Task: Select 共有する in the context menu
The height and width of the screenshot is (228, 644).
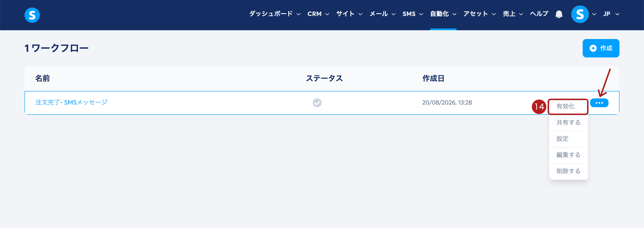Action: [568, 123]
